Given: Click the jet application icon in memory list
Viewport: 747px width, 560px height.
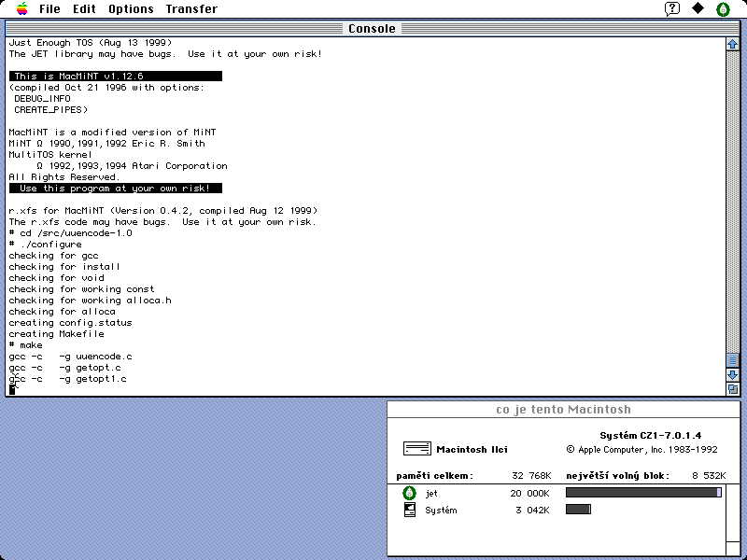Looking at the screenshot, I should [409, 493].
